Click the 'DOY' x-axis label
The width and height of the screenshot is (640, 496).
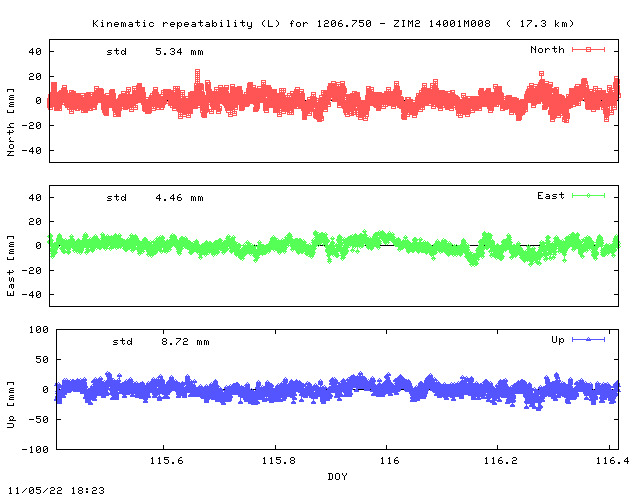tap(337, 476)
